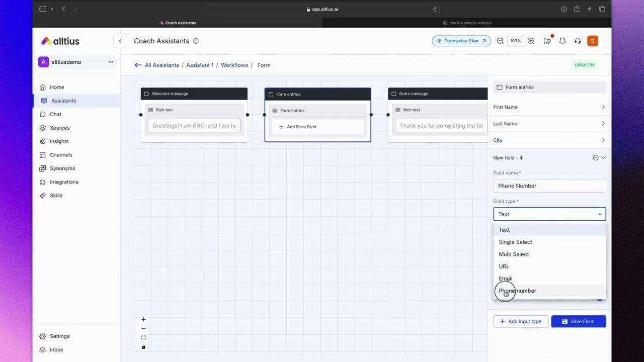Expand the First Name field row
Image resolution: width=644 pixels, height=362 pixels.
(x=549, y=107)
